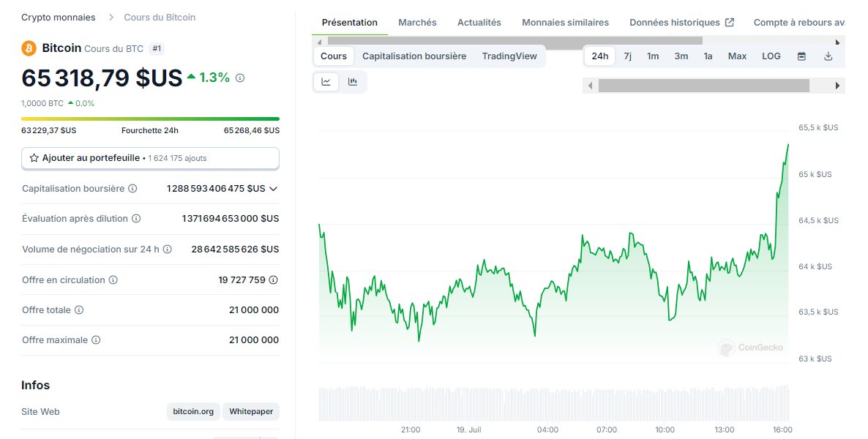Open info icon next to Offre en circulation label

[113, 280]
